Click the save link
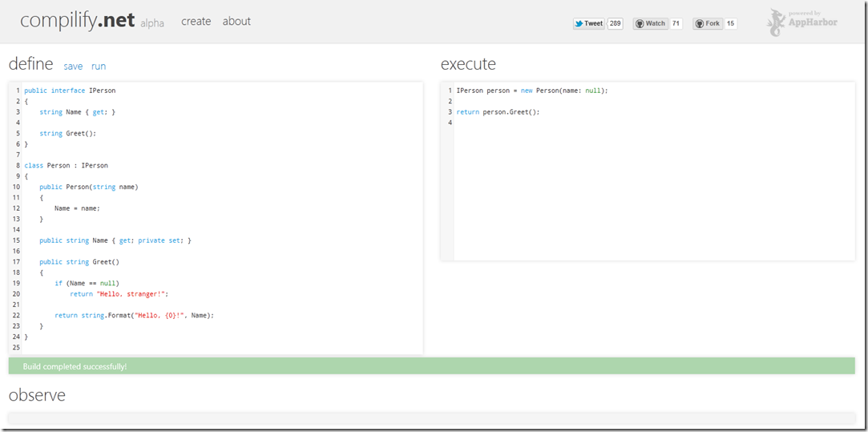This screenshot has height=432, width=868. [x=73, y=67]
